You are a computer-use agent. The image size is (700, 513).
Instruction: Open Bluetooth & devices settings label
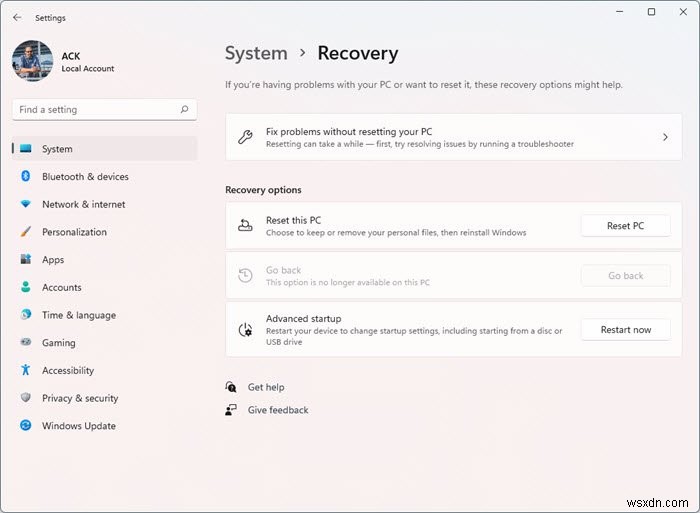[85, 177]
